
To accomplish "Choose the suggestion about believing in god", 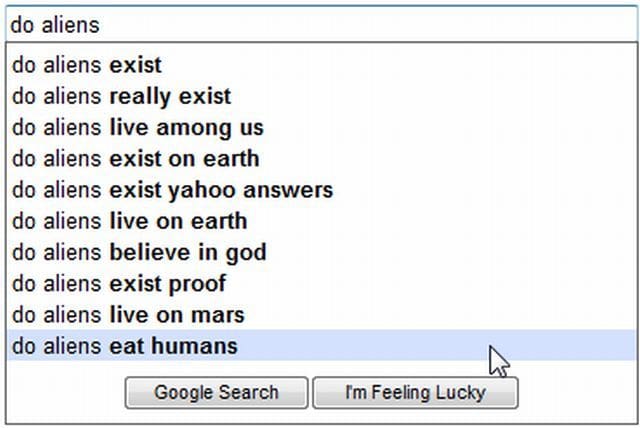I will point(139,252).
